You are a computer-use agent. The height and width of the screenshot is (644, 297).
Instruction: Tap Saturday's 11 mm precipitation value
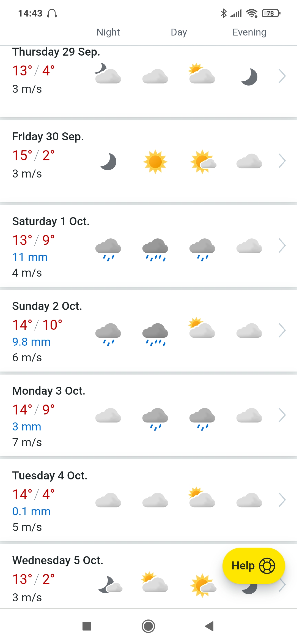(x=30, y=257)
